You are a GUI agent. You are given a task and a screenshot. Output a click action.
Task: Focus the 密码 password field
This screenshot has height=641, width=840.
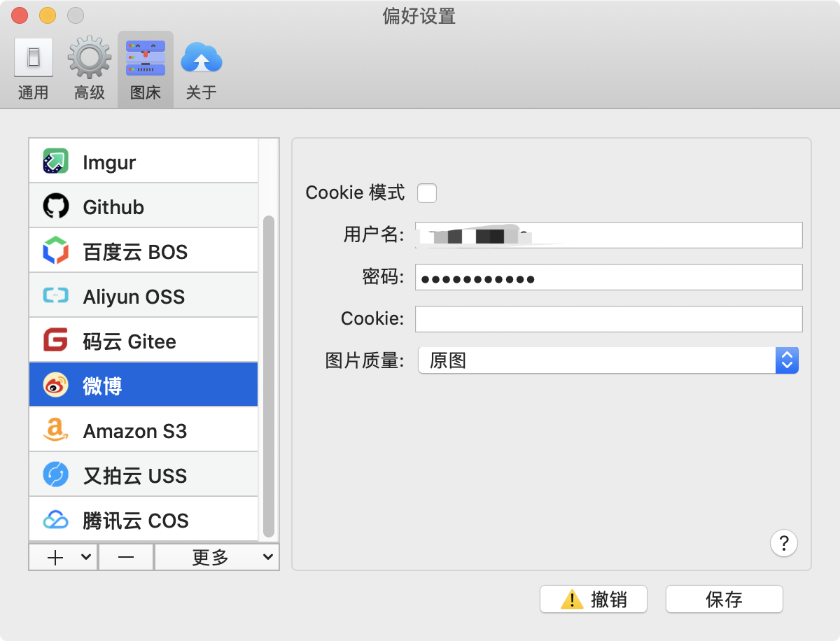tap(608, 277)
